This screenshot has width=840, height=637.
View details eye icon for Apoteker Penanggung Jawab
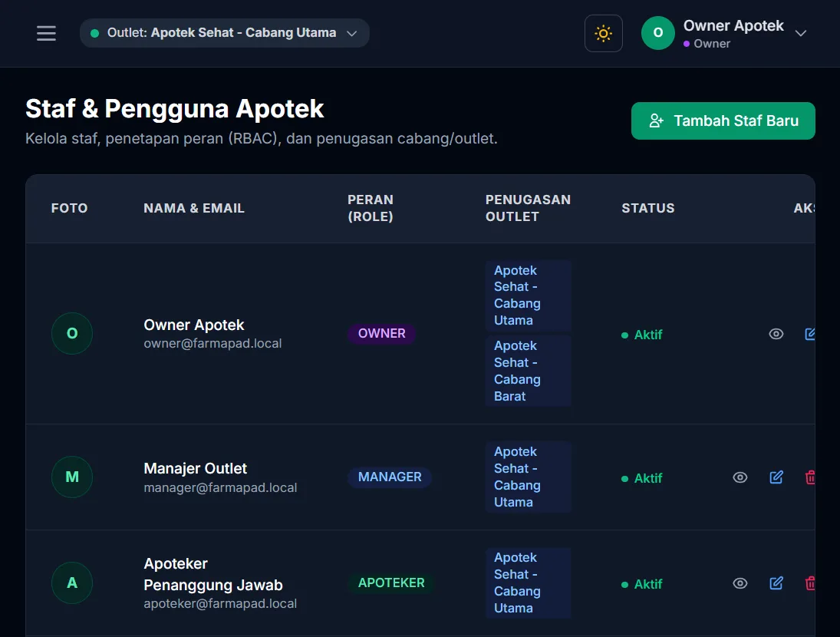tap(740, 583)
